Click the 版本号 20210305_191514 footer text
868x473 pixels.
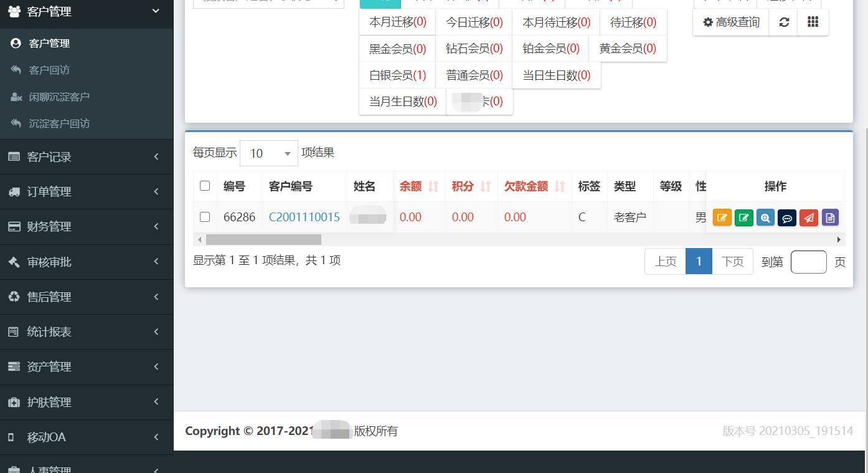pyautogui.click(x=788, y=431)
